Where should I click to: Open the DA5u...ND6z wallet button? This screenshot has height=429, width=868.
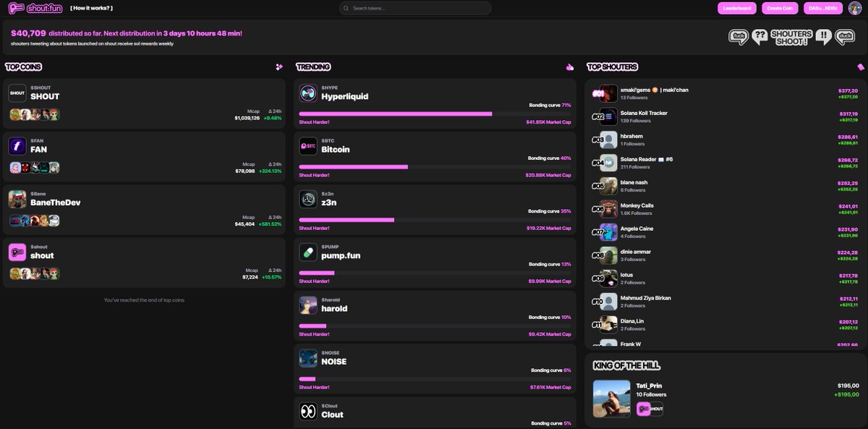823,8
